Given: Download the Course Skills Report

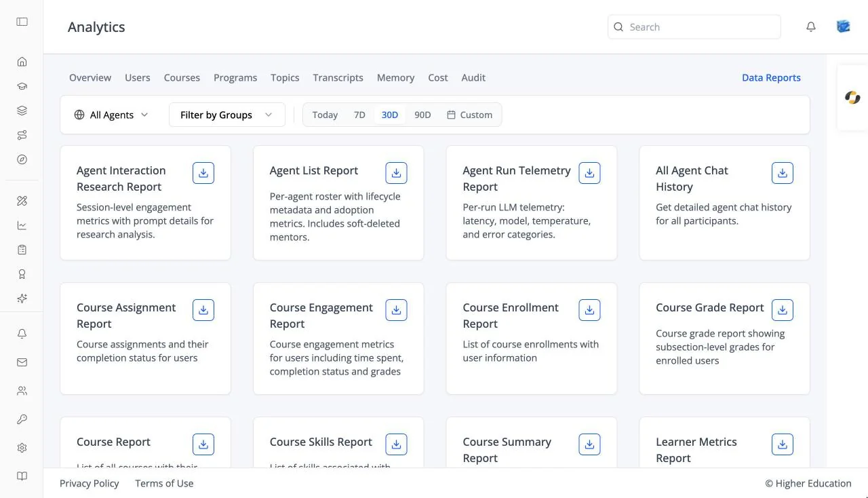Looking at the screenshot, I should 396,444.
